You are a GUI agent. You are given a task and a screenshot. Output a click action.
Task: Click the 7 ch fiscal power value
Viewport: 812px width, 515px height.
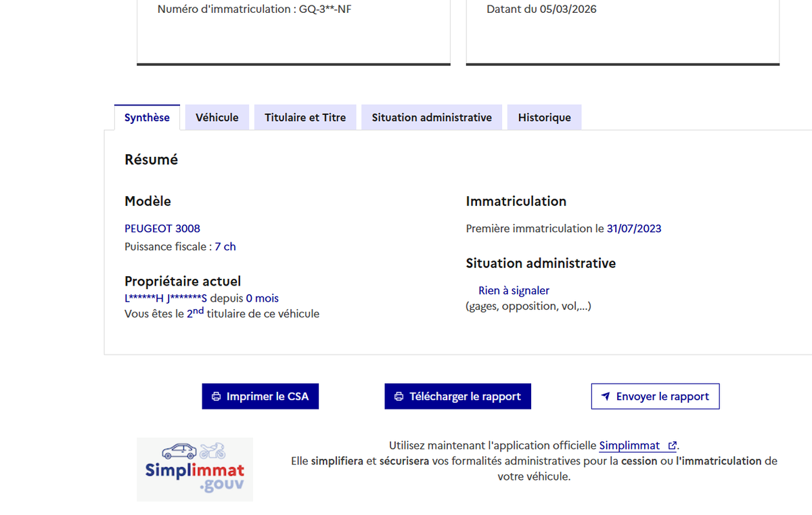(225, 247)
